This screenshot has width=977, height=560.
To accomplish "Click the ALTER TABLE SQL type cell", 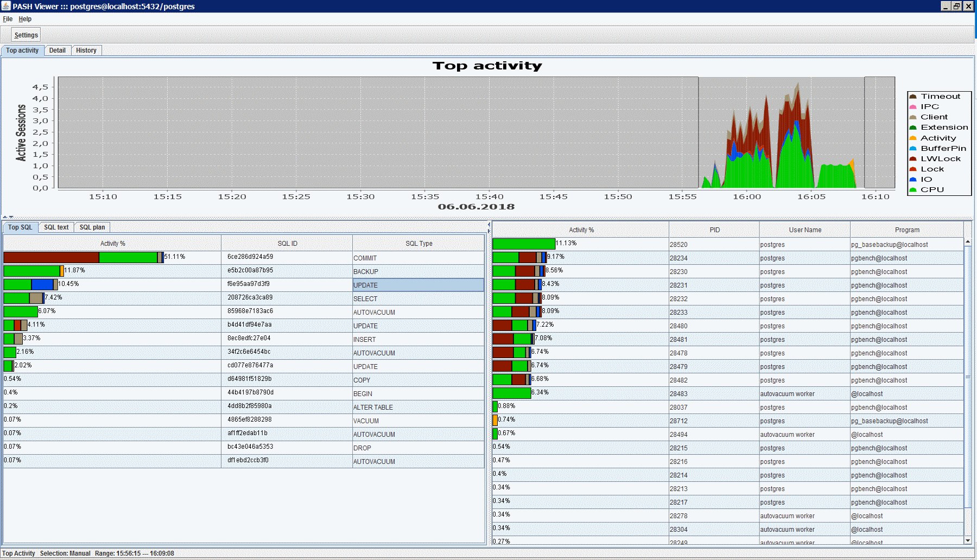I will click(418, 407).
